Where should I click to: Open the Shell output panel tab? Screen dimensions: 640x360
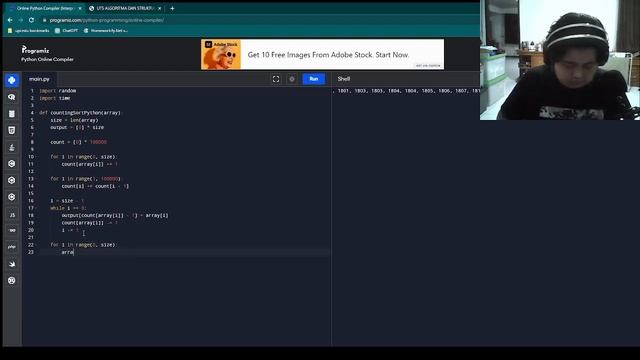point(344,79)
